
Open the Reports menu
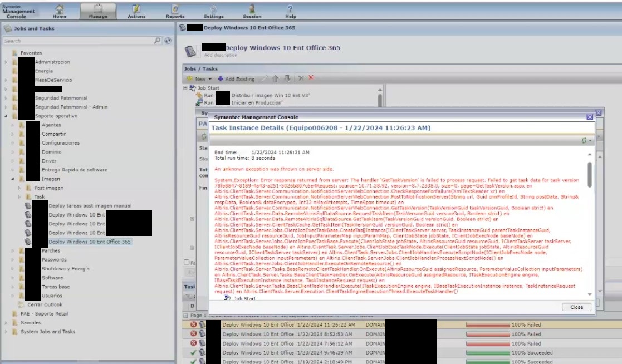click(x=175, y=11)
